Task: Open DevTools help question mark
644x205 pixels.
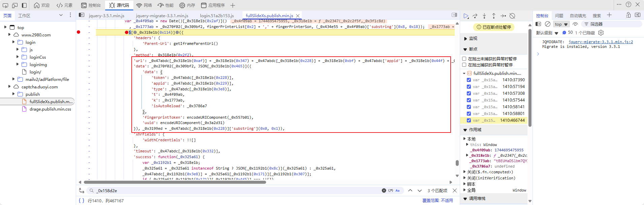Action: 629,4
